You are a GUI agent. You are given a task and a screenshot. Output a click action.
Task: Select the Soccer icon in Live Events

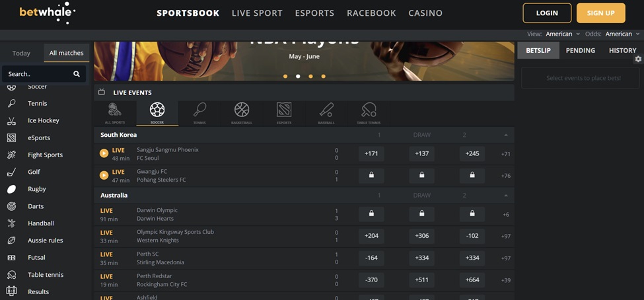[157, 112]
